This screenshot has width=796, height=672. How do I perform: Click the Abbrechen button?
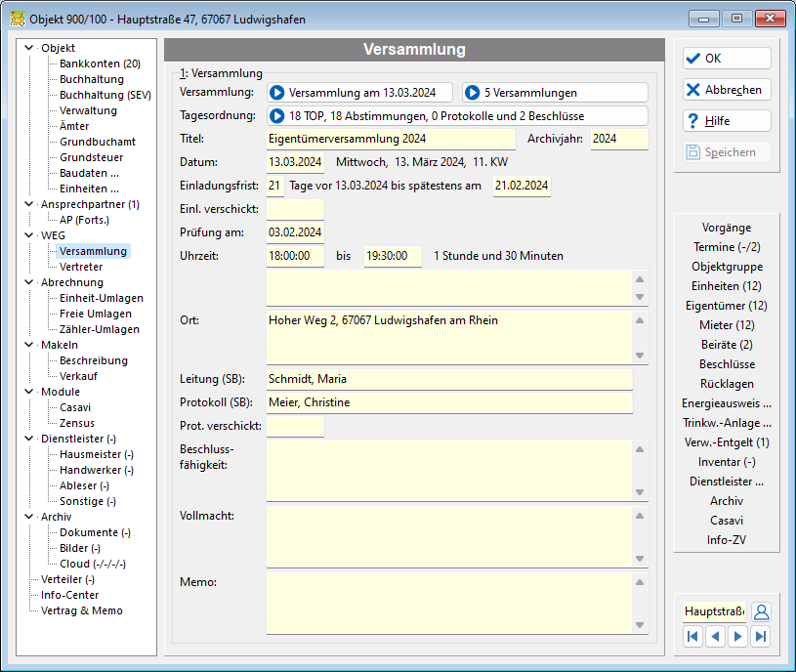click(727, 90)
